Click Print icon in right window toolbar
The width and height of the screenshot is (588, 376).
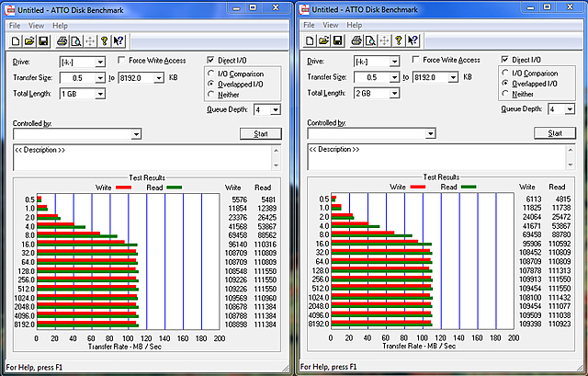click(x=356, y=40)
